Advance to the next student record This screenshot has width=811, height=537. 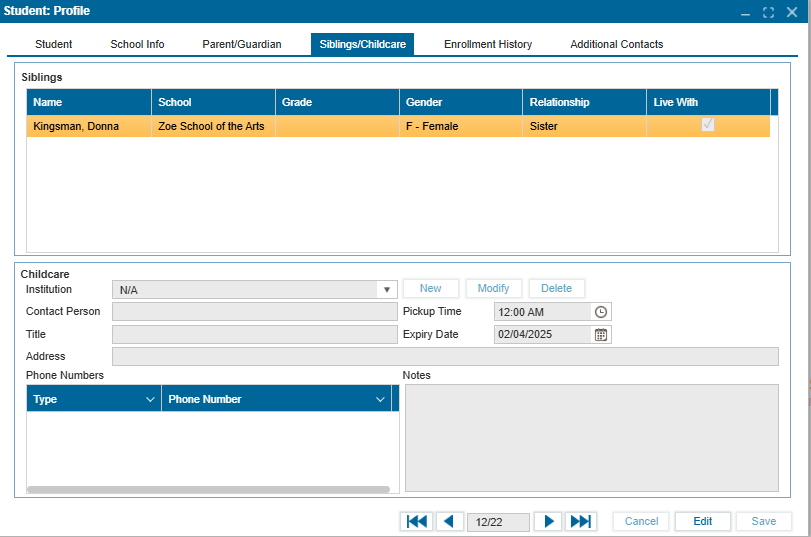point(547,521)
